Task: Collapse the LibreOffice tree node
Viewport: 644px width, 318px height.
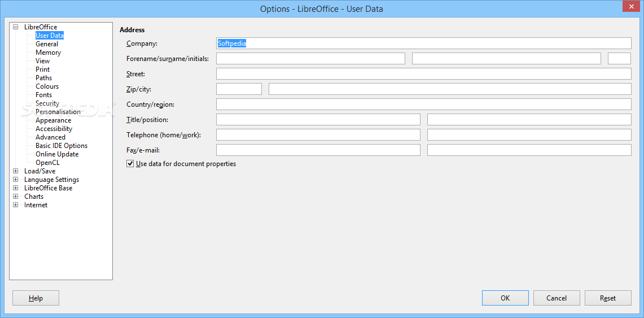Action: [16, 27]
